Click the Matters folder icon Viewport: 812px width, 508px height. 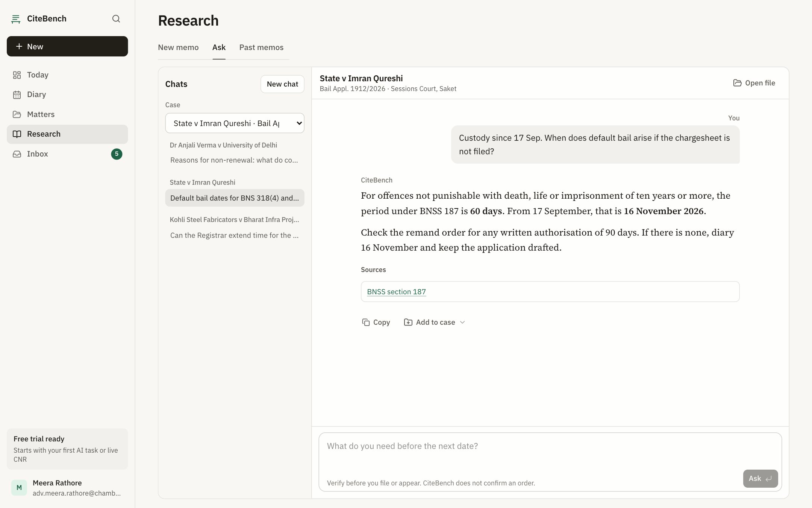click(17, 114)
